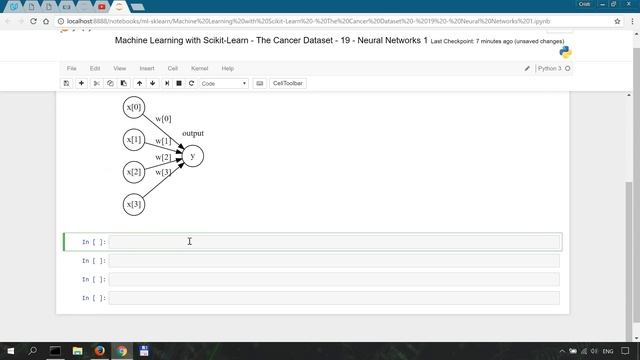Click the ENG language indicator in the tray
The image size is (640, 360).
click(x=608, y=351)
